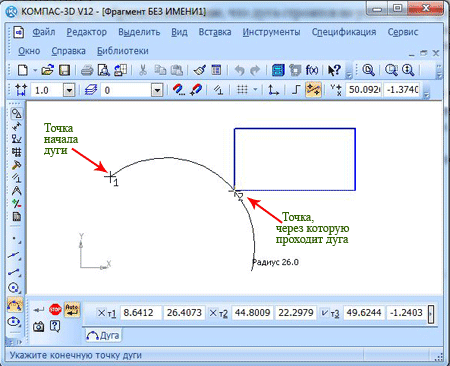Click the Cut scissors icon

click(x=143, y=70)
